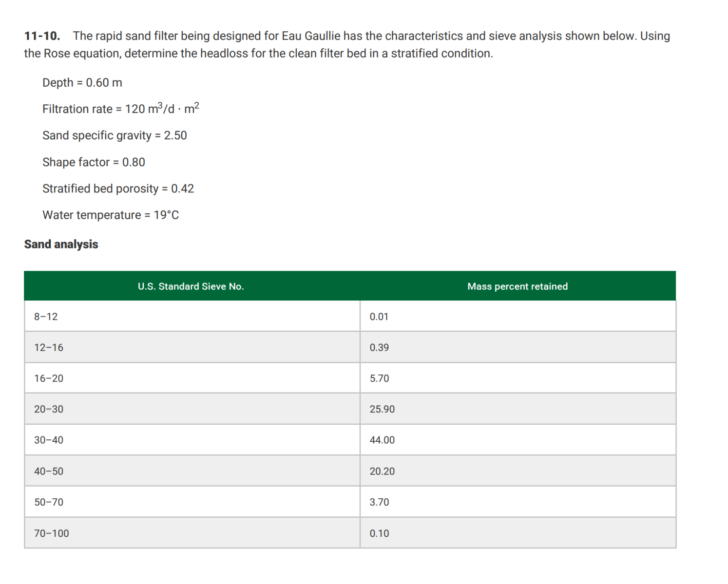Select the 'Depth = 0.60 m' line

click(x=82, y=83)
